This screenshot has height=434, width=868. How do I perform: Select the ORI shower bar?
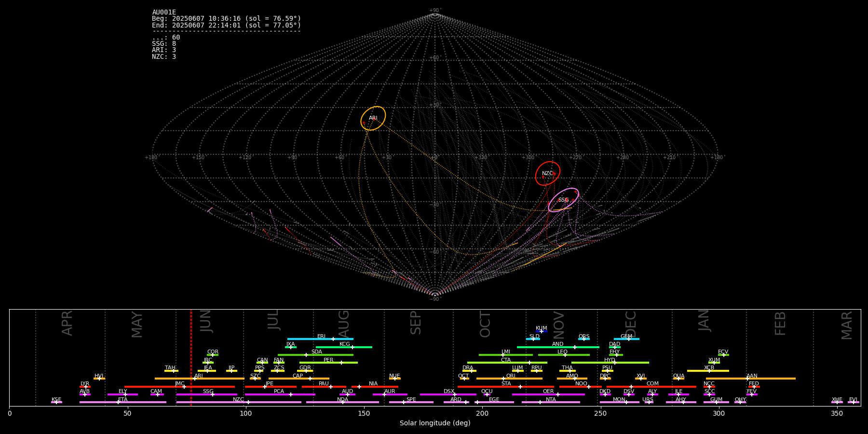pos(509,379)
